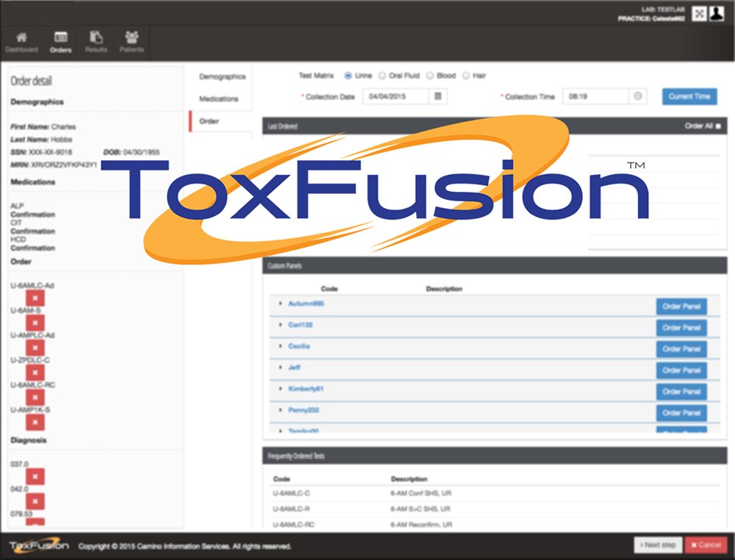The image size is (735, 560).
Task: Remove U-AMP1K-S from the order
Action: pos(35,423)
